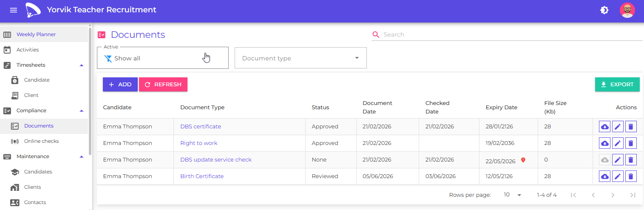Delete the Right to work row
Image resolution: width=644 pixels, height=210 pixels.
pyautogui.click(x=631, y=143)
